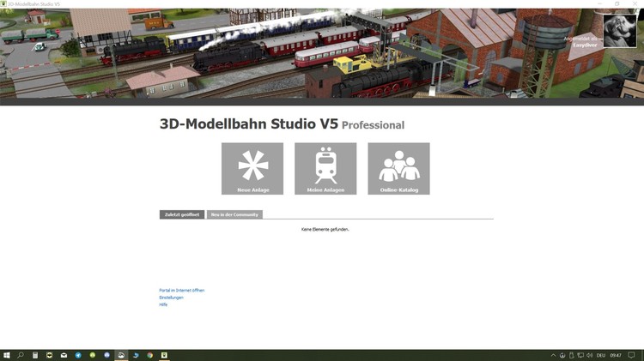Click the USB safely remove tray icon

571,355
